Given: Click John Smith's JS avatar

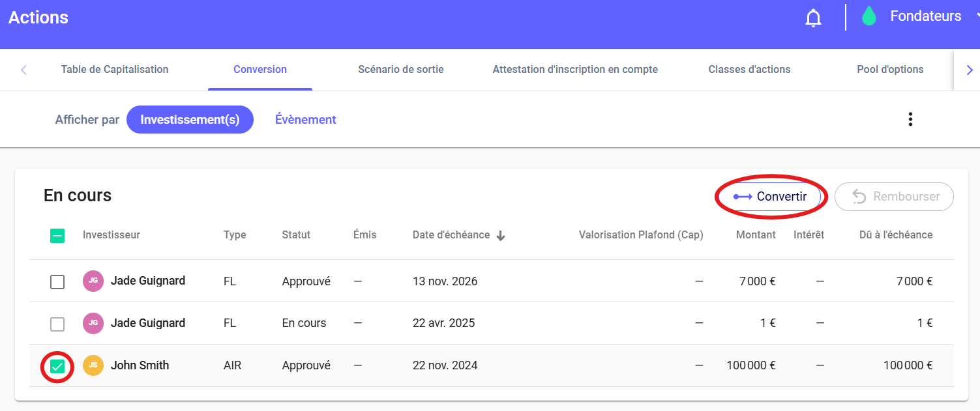Looking at the screenshot, I should point(93,365).
